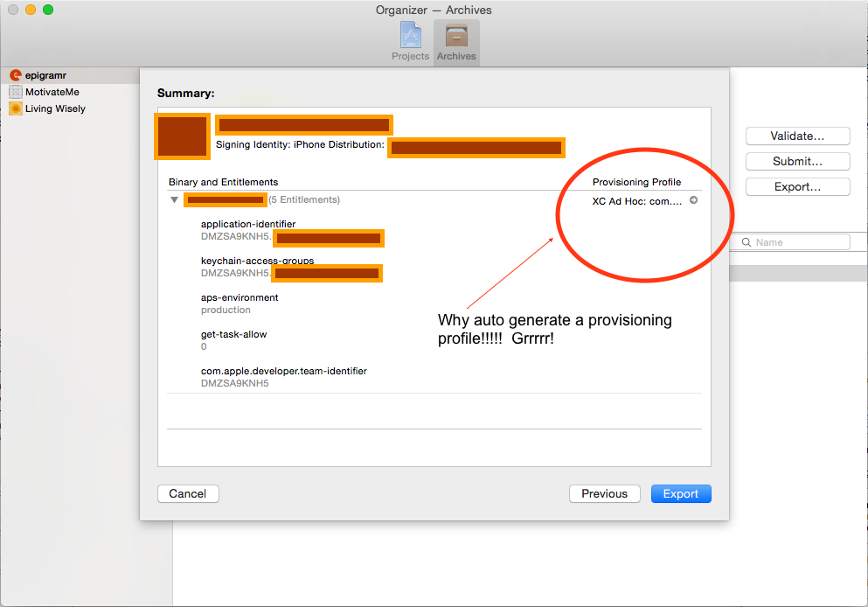This screenshot has width=868, height=607.
Task: Click the Summary: heading
Action: click(186, 93)
